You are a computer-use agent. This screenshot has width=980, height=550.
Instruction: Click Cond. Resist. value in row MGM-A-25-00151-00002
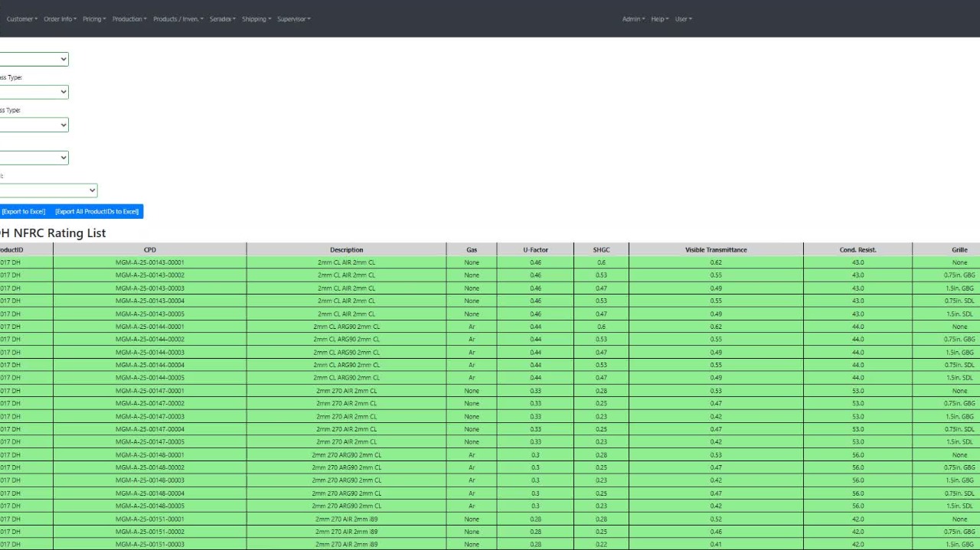click(x=857, y=532)
